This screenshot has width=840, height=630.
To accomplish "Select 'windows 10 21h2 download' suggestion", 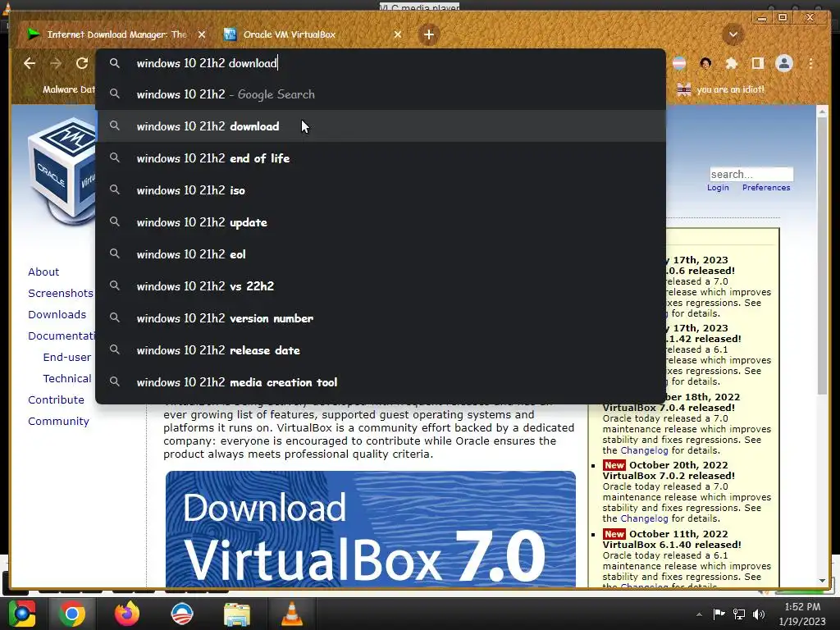I will 381,126.
